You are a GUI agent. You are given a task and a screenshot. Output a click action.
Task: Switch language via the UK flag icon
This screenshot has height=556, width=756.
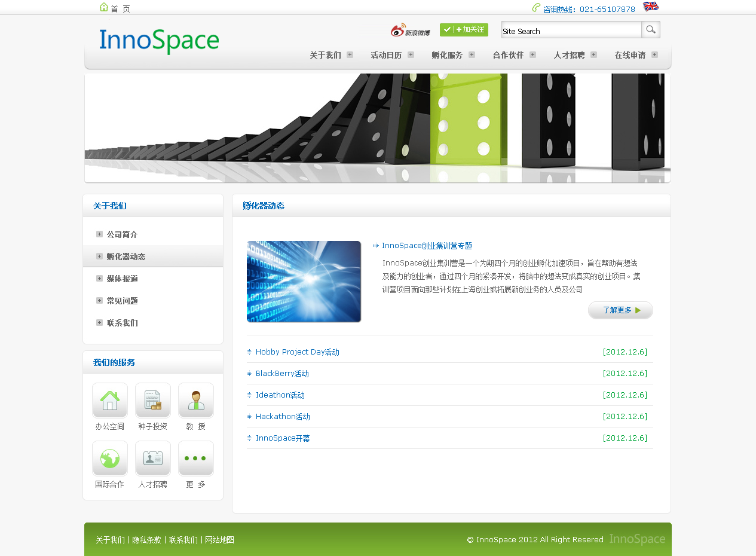(650, 7)
